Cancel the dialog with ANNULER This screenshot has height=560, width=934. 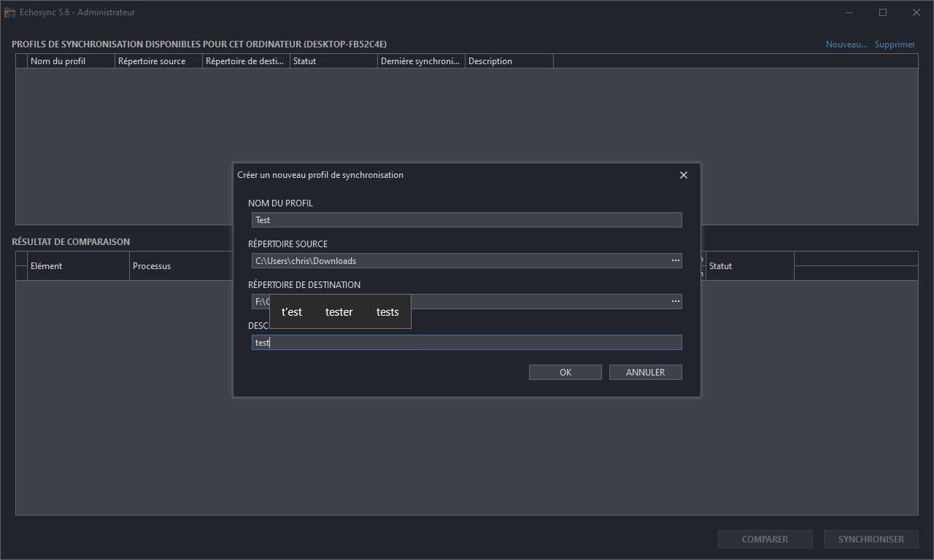[645, 372]
